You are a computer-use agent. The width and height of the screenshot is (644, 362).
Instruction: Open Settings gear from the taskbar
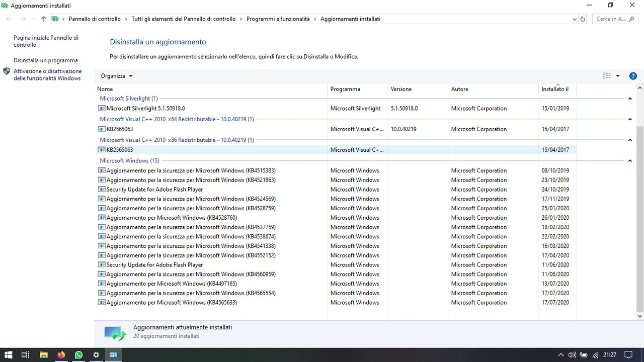96,354
